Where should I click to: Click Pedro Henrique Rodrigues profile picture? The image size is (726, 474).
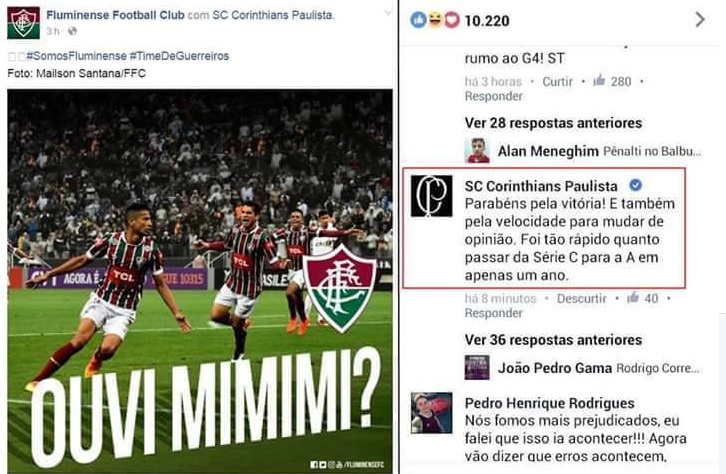(432, 413)
